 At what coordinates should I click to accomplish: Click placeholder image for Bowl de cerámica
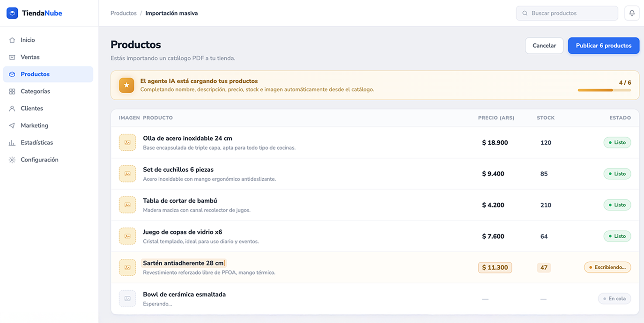pyautogui.click(x=127, y=299)
